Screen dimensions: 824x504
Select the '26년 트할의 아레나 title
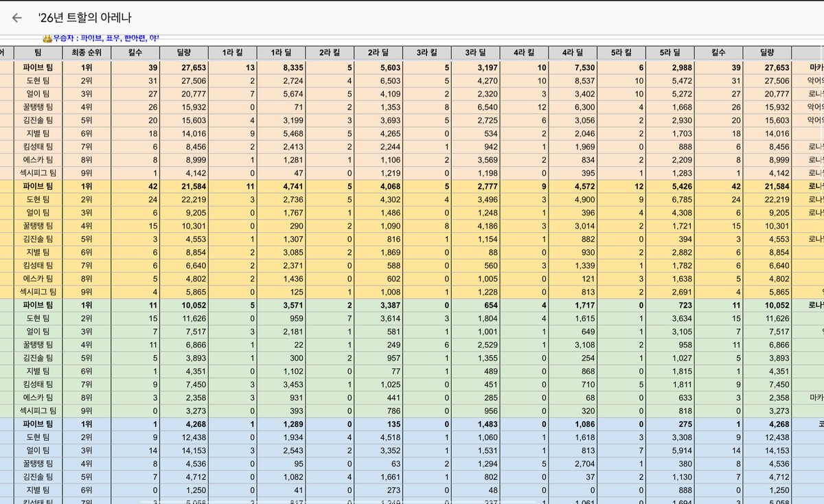coord(86,18)
